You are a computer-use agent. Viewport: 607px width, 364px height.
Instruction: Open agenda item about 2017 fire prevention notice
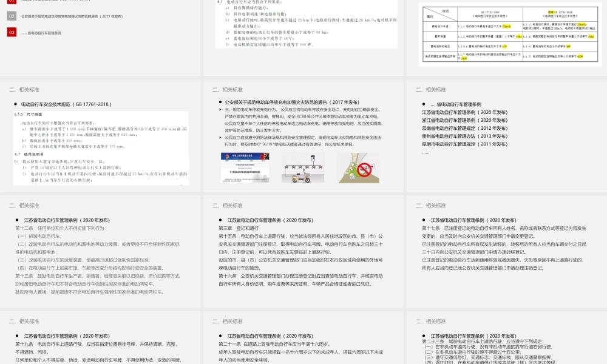click(71, 16)
